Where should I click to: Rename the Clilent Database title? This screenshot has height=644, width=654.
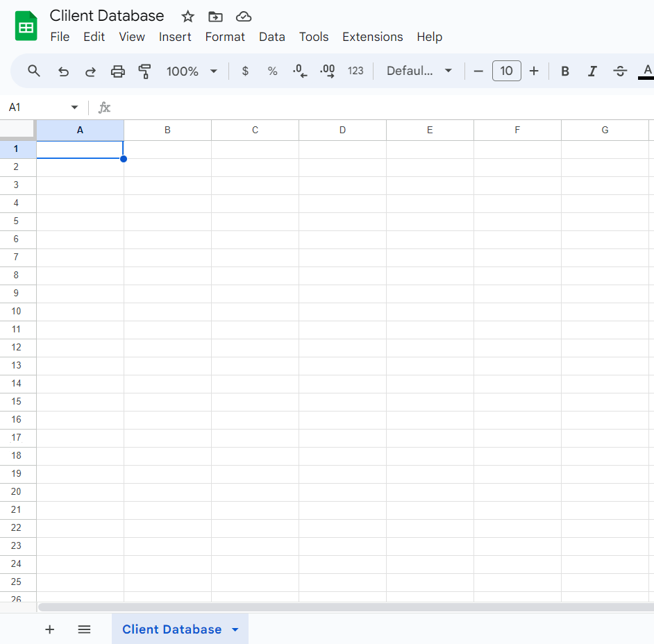point(107,16)
